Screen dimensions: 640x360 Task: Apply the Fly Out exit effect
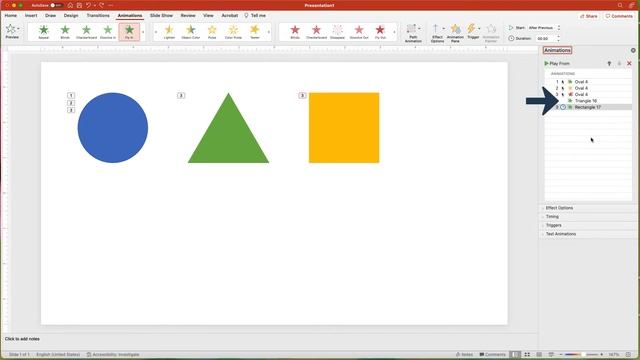380,31
